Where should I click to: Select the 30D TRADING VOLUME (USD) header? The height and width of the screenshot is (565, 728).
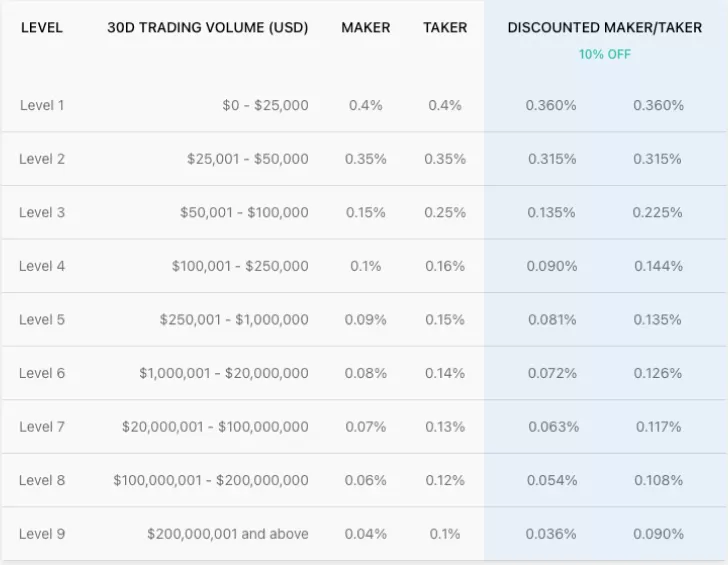(208, 28)
